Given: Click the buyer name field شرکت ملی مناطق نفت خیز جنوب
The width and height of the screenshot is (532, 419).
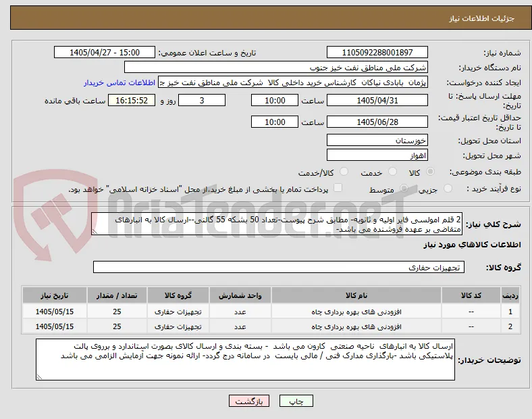Looking at the screenshot, I should [276, 67].
